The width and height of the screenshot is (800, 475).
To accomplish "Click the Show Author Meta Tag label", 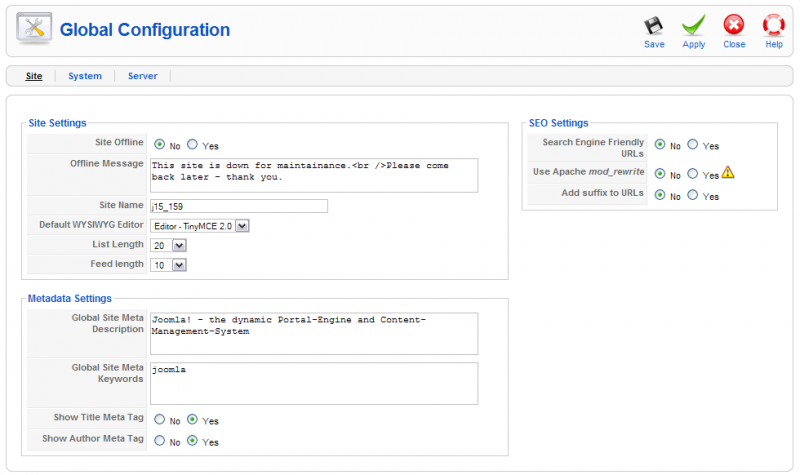I will (93, 438).
